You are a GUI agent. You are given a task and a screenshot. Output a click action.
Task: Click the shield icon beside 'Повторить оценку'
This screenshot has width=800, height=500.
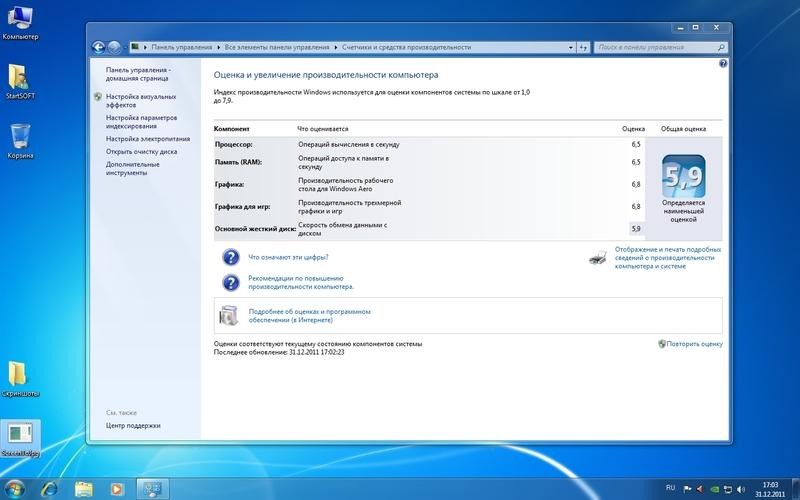[x=662, y=344]
